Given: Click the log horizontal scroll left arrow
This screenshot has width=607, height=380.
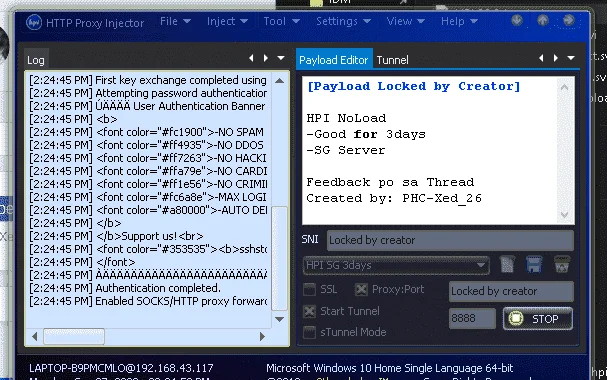Looking at the screenshot, I should [x=34, y=336].
